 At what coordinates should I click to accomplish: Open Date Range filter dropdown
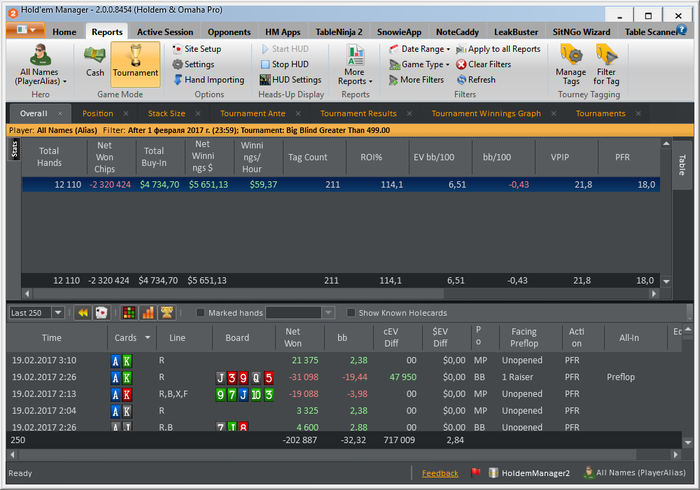419,49
